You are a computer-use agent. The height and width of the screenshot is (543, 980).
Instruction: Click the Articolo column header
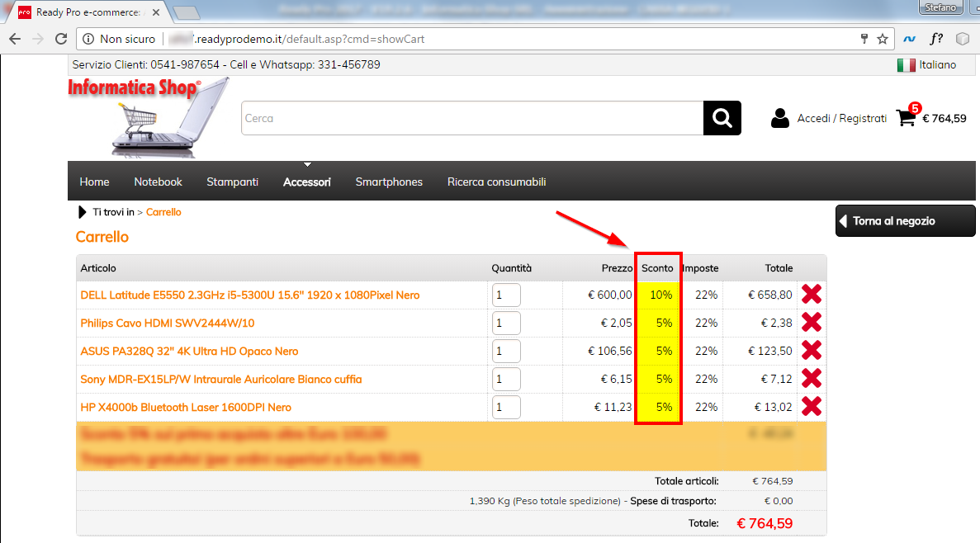click(98, 268)
